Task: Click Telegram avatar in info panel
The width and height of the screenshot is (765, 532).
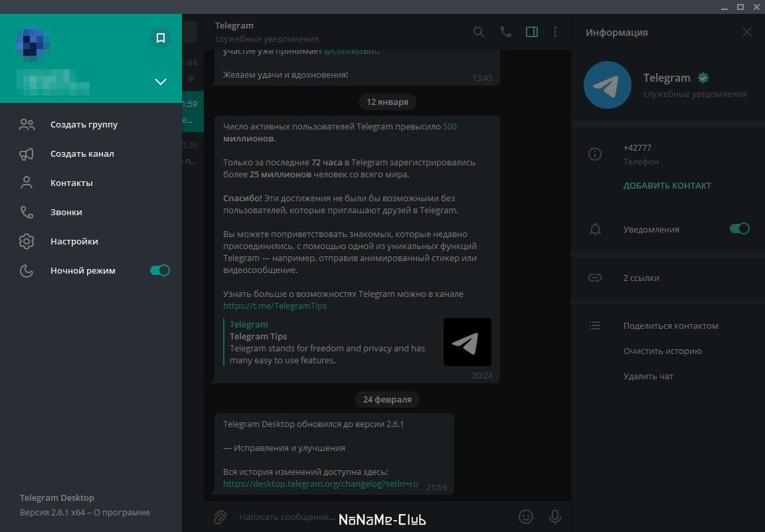Action: pos(608,85)
